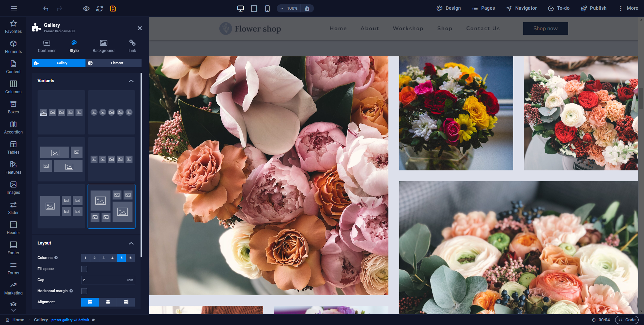644x325 pixels.
Task: Set columns to 6
Action: coord(130,258)
